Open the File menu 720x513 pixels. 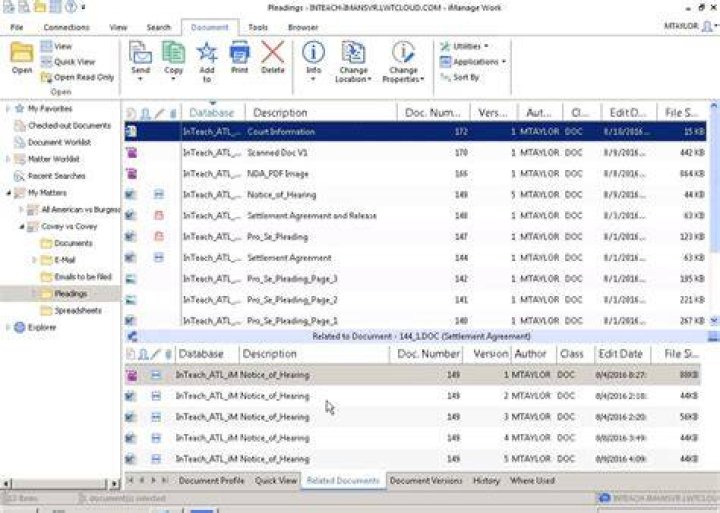point(17,28)
